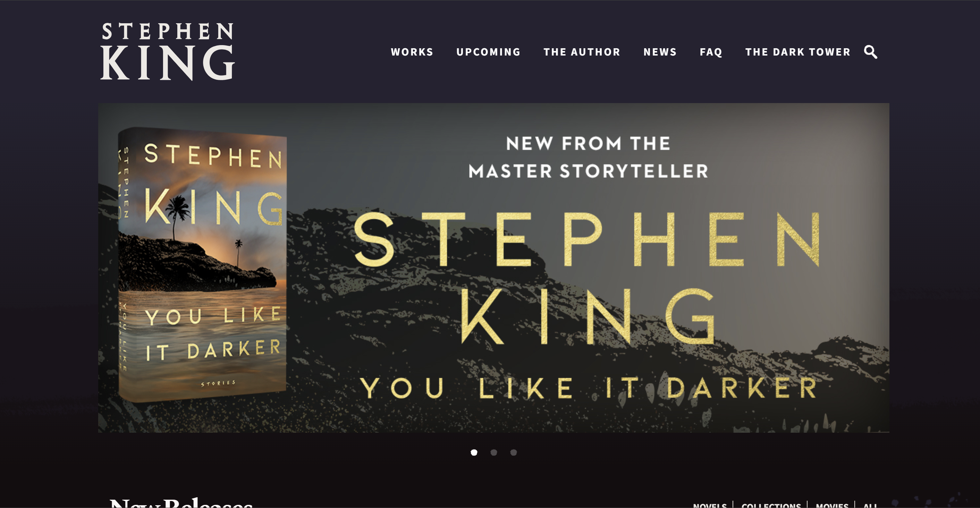Open The Dark Tower section

click(x=798, y=52)
